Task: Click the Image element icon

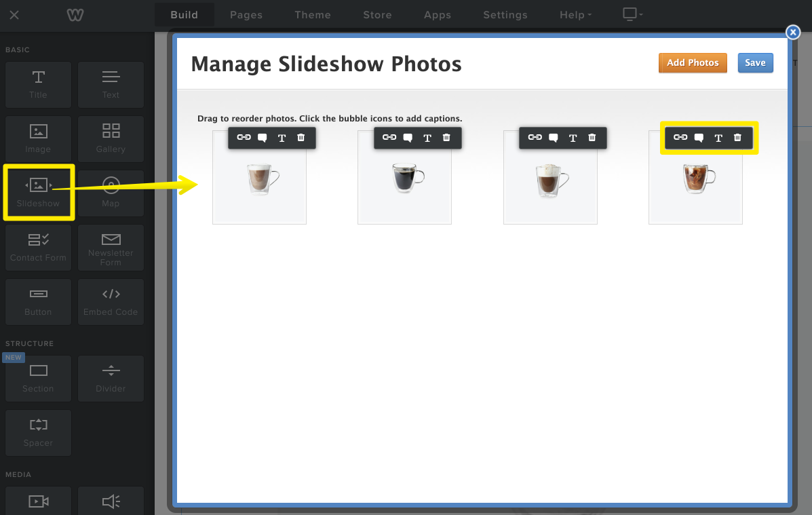Action: click(x=38, y=139)
